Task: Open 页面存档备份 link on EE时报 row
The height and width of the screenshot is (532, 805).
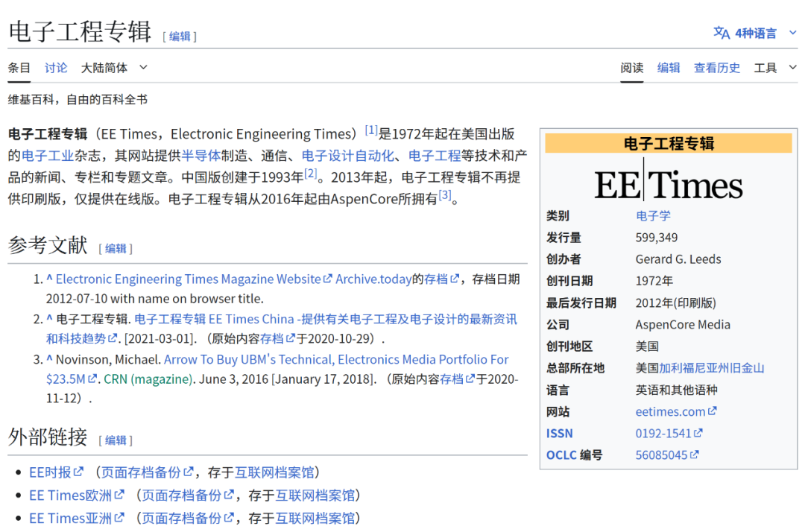Action: (x=148, y=472)
